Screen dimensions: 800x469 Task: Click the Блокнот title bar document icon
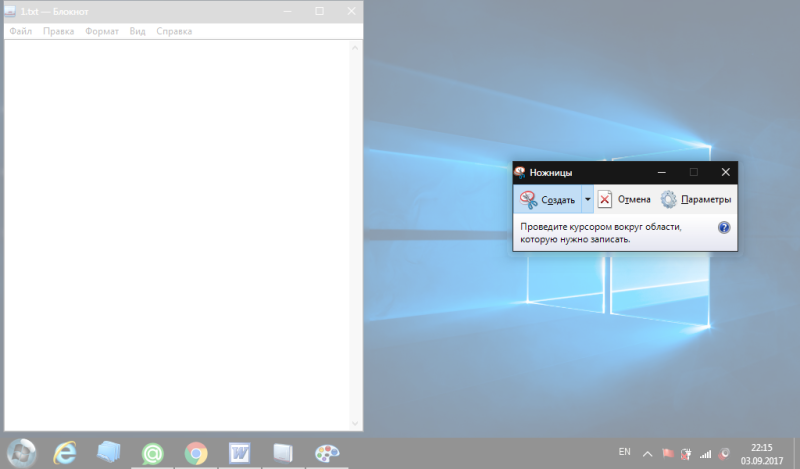tap(10, 11)
